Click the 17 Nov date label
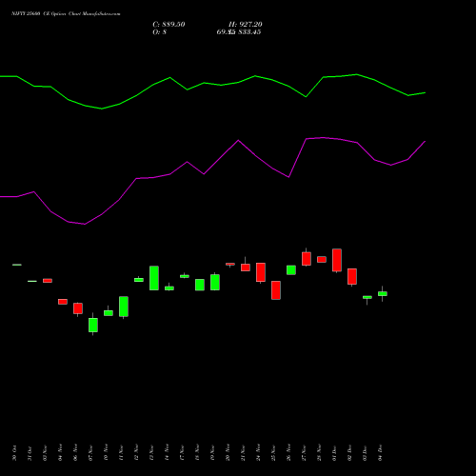Screen dimensions: 476x476 pyautogui.click(x=182, y=453)
